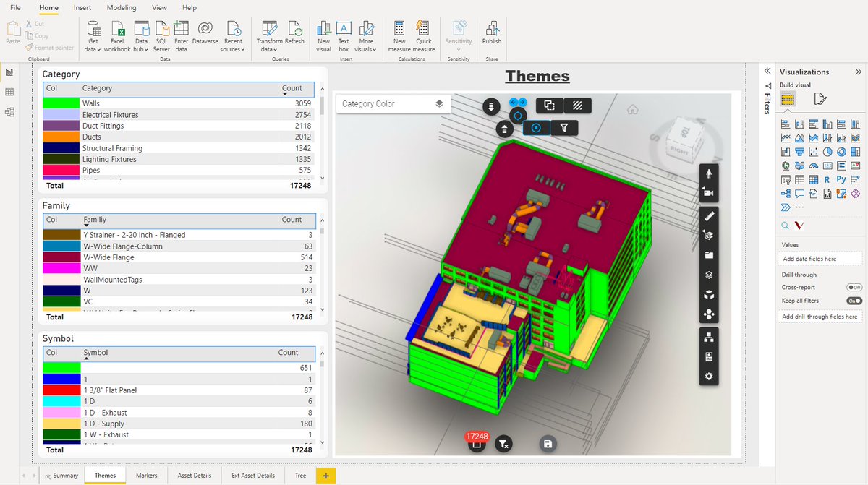
Task: Turn off the Keep all filters toggle
Action: click(854, 301)
